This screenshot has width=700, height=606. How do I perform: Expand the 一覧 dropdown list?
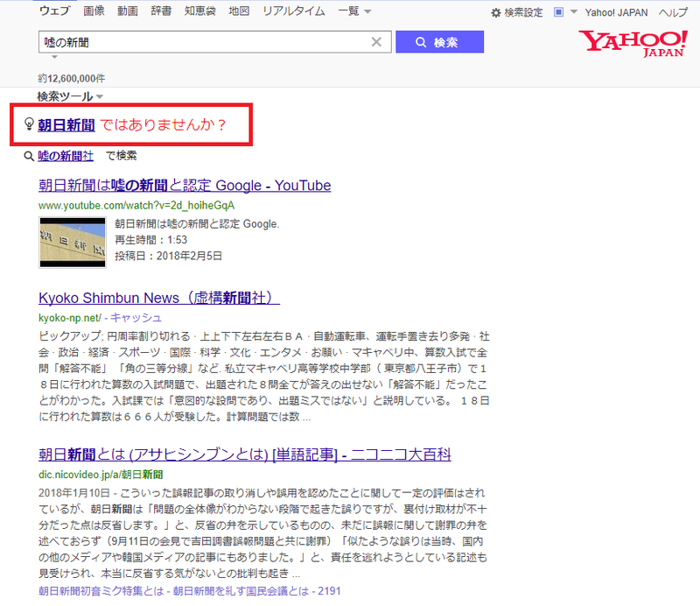[354, 11]
